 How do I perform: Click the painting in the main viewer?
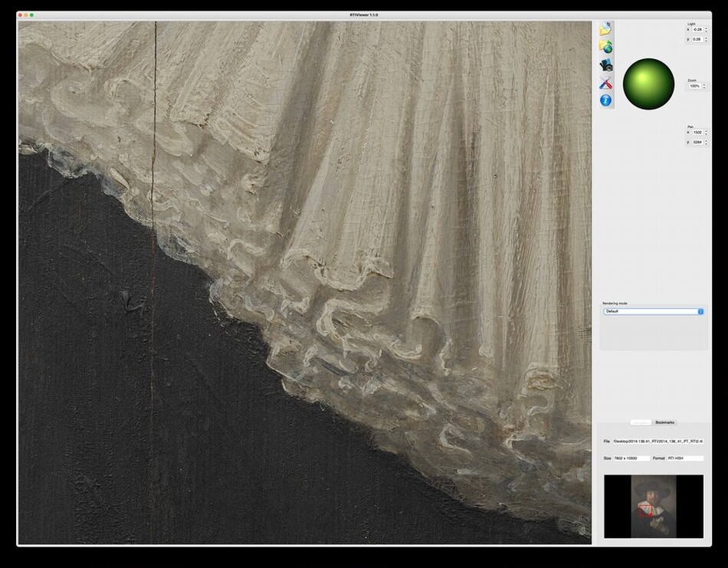point(304,282)
